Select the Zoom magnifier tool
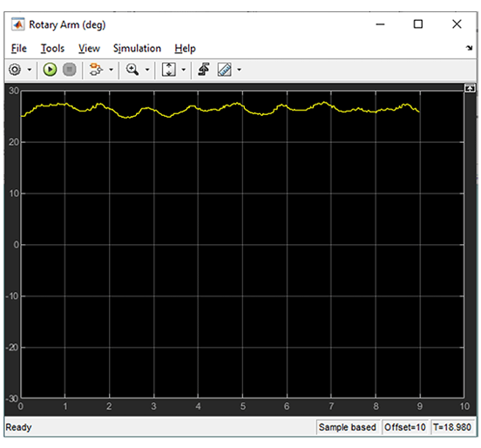Screen dimensions: 481x448 [132, 70]
